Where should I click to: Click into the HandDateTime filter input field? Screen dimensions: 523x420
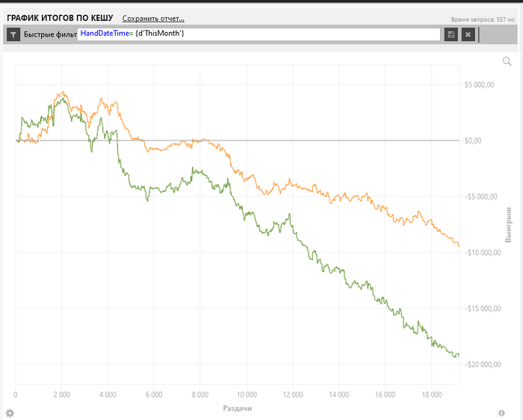(x=259, y=34)
